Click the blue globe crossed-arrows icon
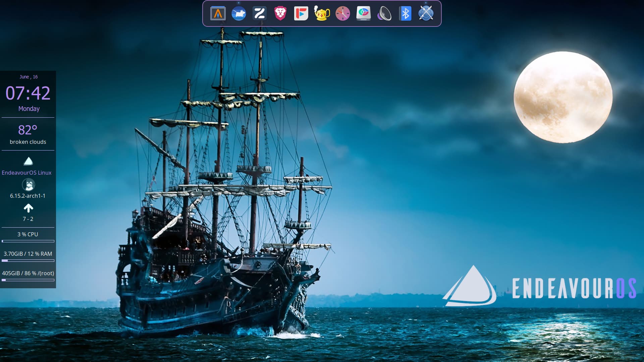 click(x=426, y=14)
